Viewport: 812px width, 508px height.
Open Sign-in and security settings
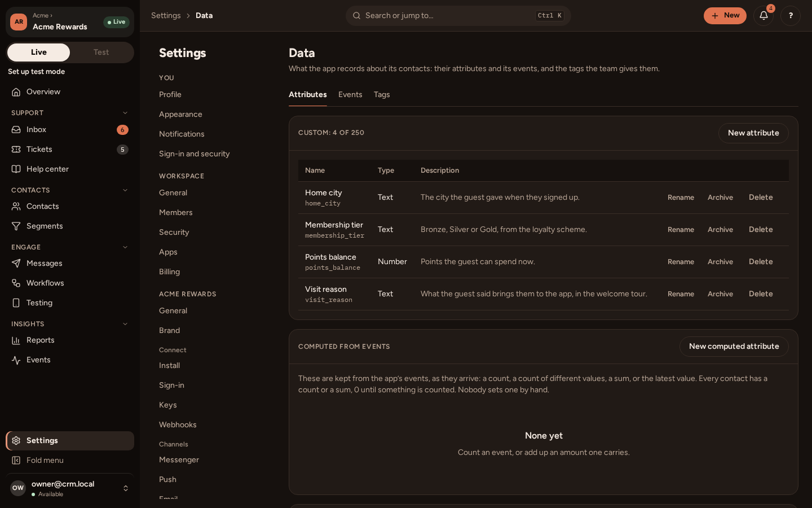pyautogui.click(x=195, y=154)
